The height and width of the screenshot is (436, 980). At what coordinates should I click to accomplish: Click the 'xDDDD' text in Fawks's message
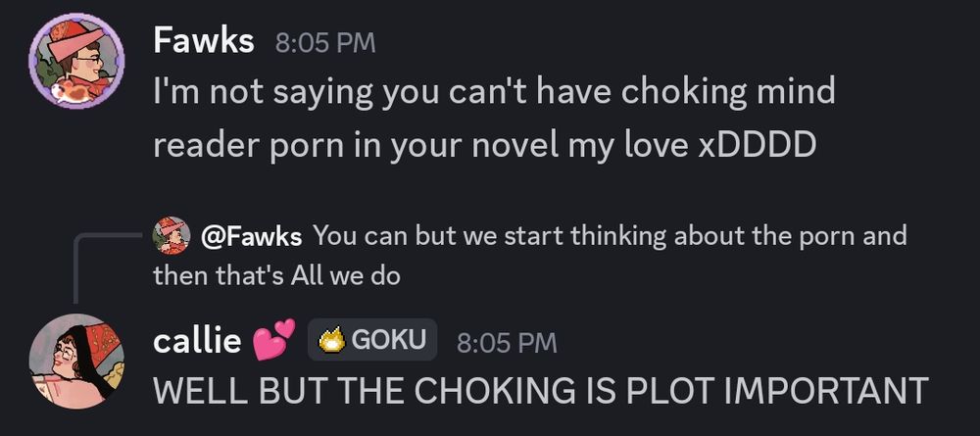(757, 145)
